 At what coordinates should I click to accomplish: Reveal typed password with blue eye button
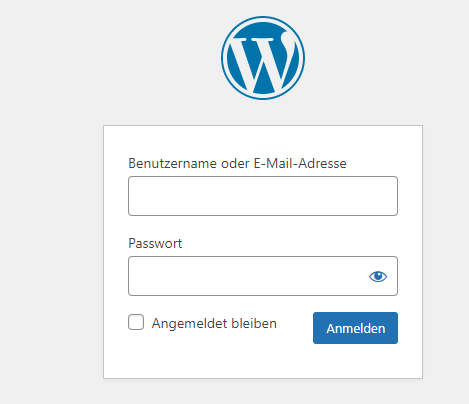click(x=378, y=276)
